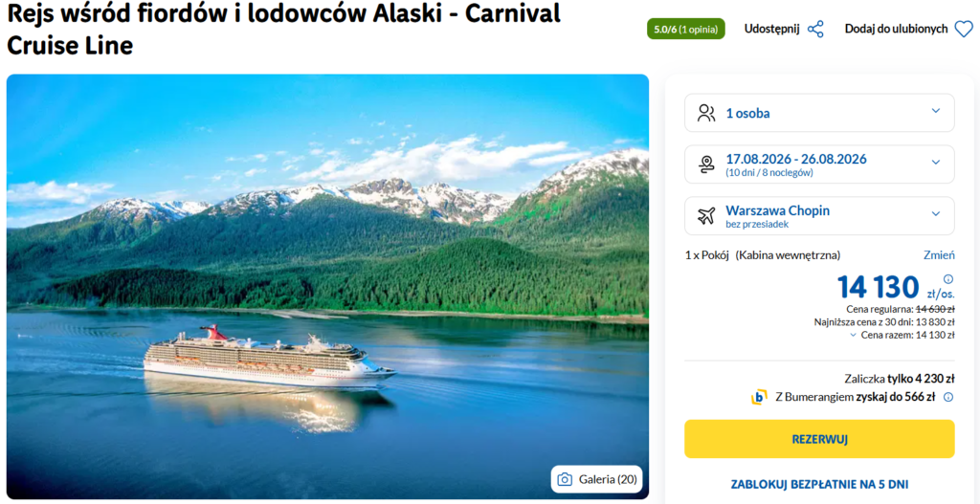Viewport: 980px width, 504px height.
Task: Click the info icon next to the 14 130 price
Action: pos(948,279)
